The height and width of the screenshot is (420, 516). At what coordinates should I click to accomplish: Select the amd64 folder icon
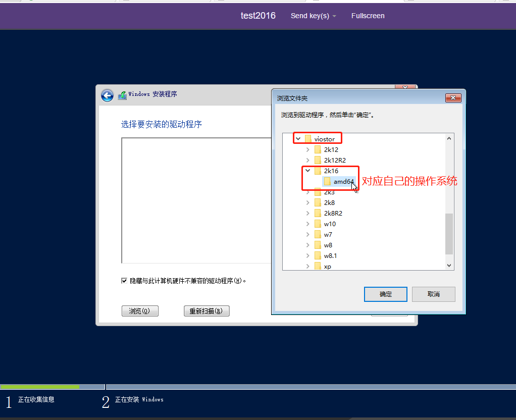(x=327, y=181)
